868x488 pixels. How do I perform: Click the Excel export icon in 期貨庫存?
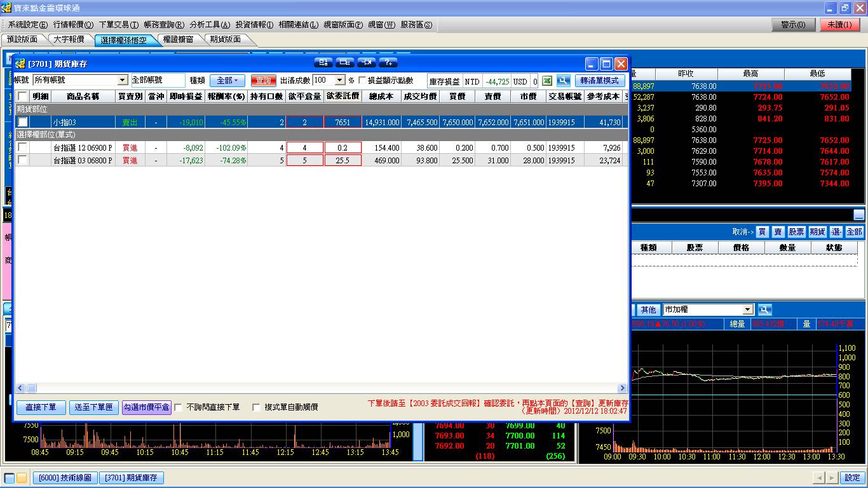click(546, 81)
